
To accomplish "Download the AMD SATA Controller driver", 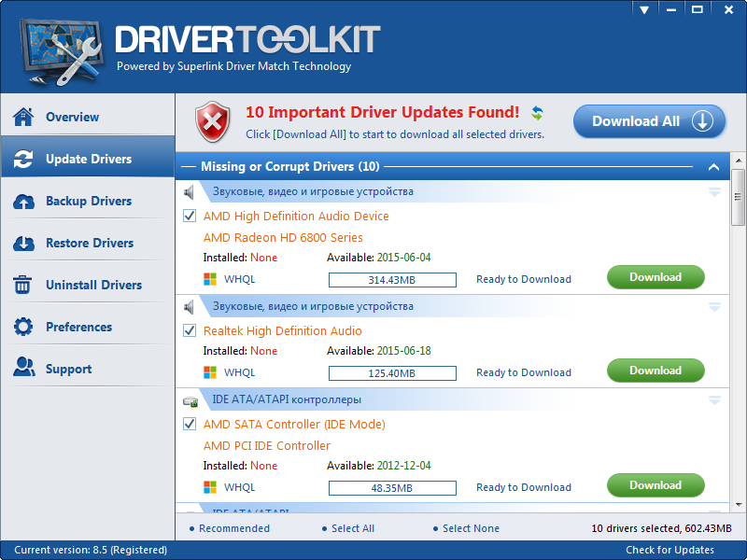I will coord(655,485).
